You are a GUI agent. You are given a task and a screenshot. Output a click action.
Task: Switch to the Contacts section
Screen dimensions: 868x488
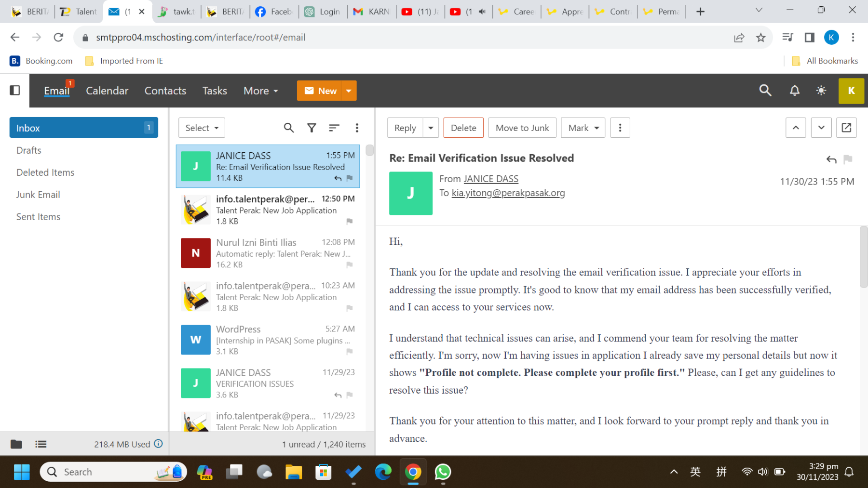pos(165,91)
